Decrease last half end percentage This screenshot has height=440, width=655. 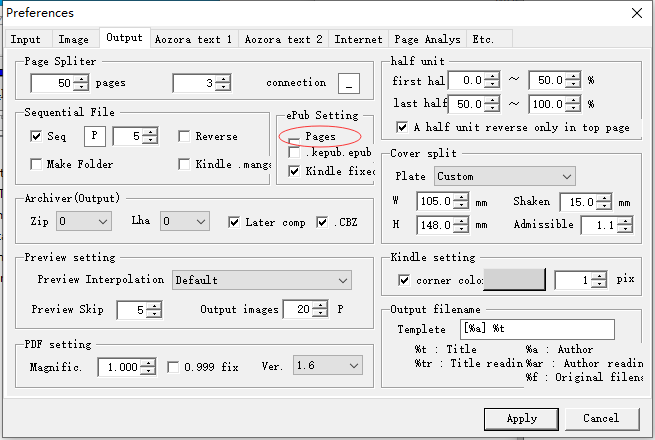(x=574, y=108)
